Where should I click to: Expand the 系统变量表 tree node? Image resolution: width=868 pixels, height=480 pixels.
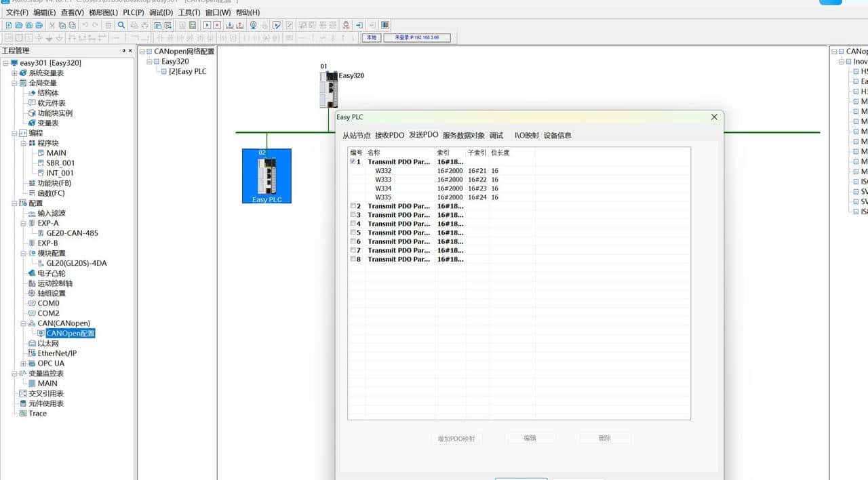click(x=14, y=73)
